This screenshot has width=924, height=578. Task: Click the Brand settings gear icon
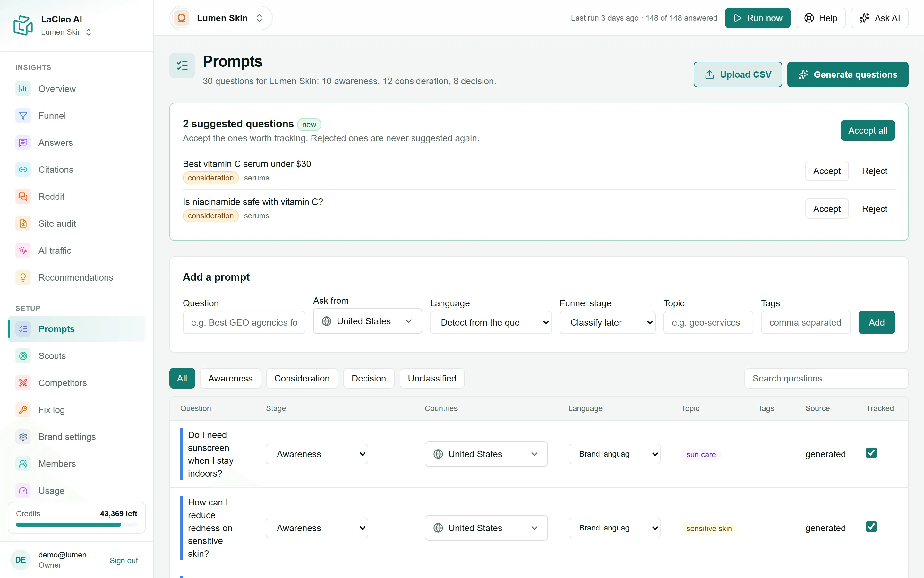click(x=23, y=437)
